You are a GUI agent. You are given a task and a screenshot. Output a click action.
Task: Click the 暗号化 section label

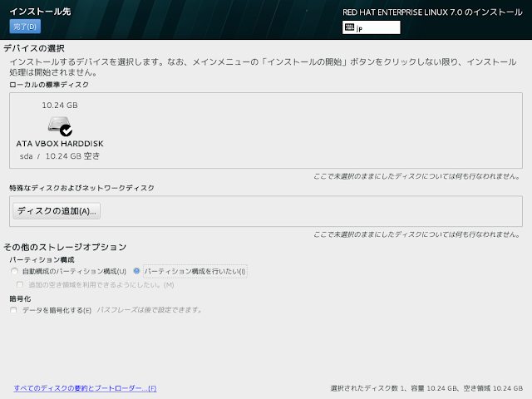click(x=20, y=298)
